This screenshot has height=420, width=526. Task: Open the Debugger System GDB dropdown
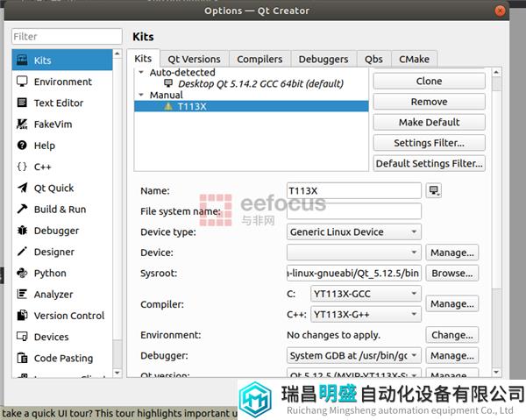click(354, 356)
